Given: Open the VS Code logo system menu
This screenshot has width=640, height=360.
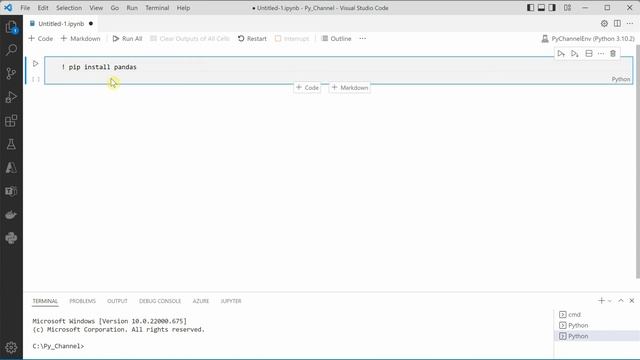Looking at the screenshot, I should [x=8, y=8].
